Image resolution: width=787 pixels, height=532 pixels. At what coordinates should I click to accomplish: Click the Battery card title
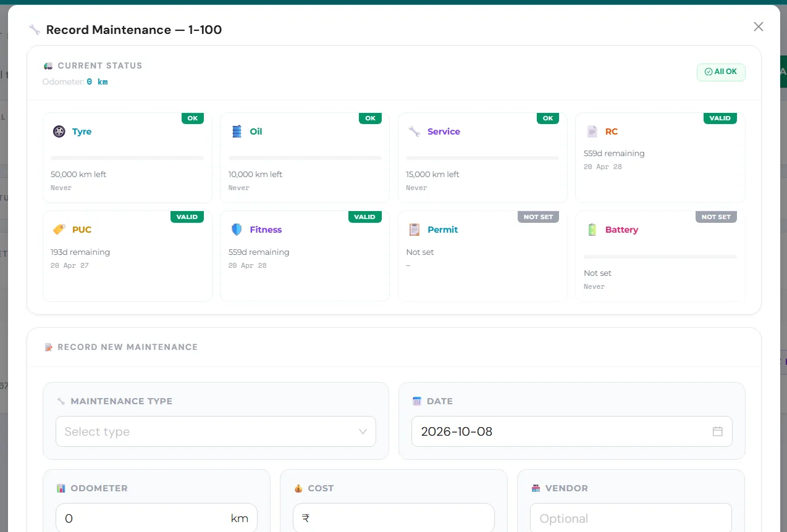tap(621, 230)
